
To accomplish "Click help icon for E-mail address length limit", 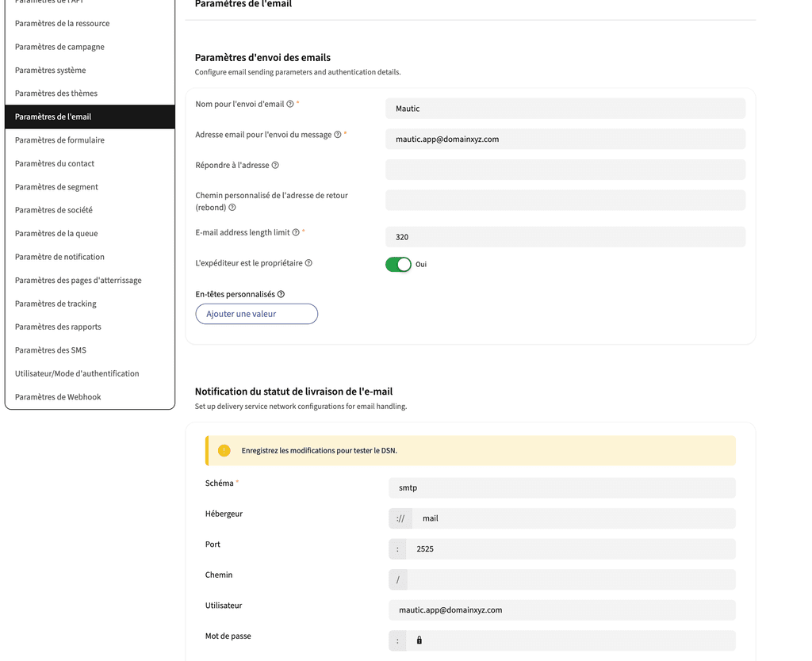I will (296, 233).
